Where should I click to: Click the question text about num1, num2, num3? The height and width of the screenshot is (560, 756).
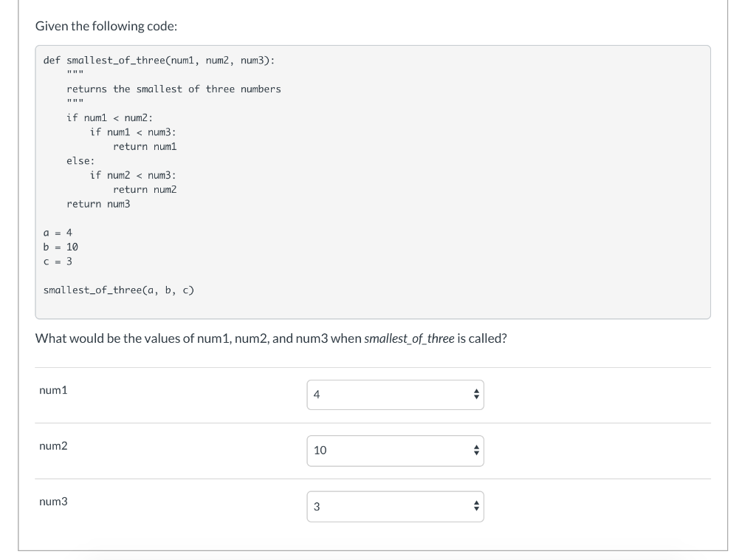272,338
